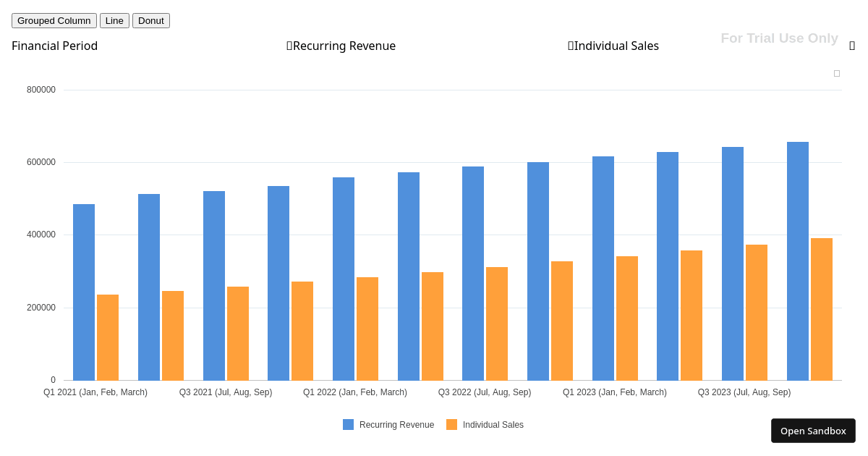
Task: Switch chart to Line view
Action: click(x=114, y=20)
